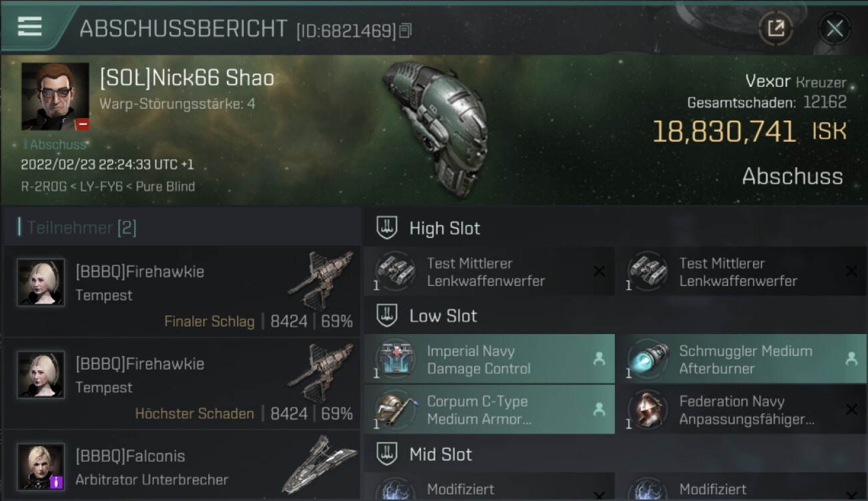This screenshot has height=501, width=868.
Task: Click the share export icon
Action: coord(776,28)
